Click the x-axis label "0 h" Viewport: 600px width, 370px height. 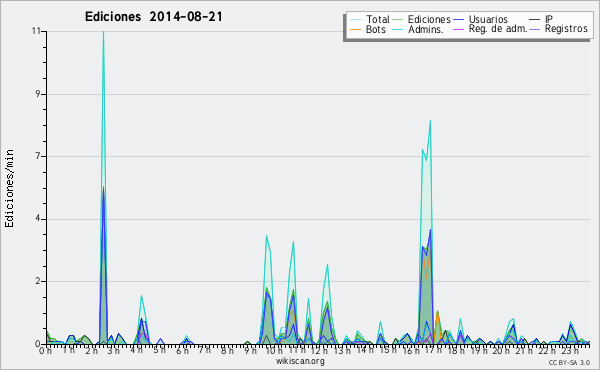pos(46,350)
